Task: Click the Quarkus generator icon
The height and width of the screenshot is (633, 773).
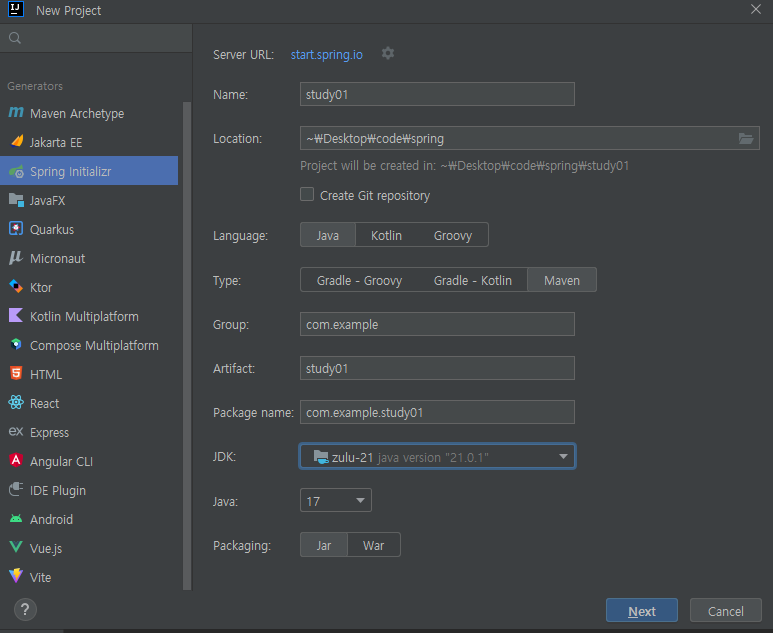Action: point(16,229)
